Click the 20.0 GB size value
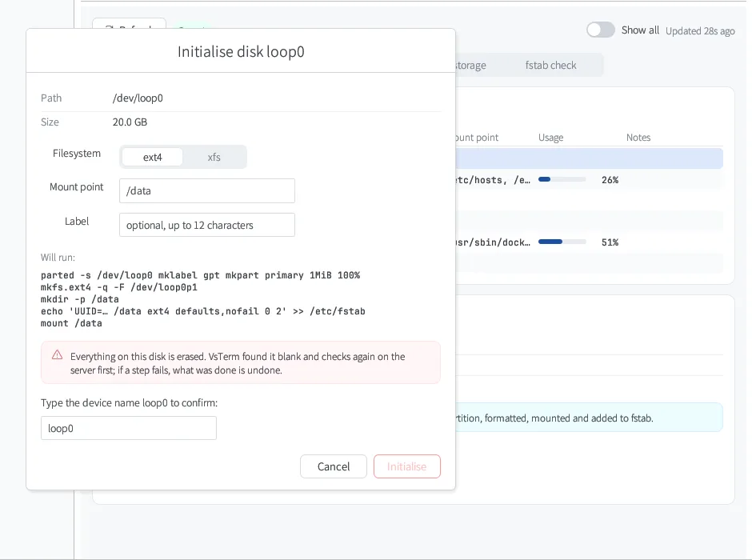Screen dimensions: 752x560 pos(130,122)
